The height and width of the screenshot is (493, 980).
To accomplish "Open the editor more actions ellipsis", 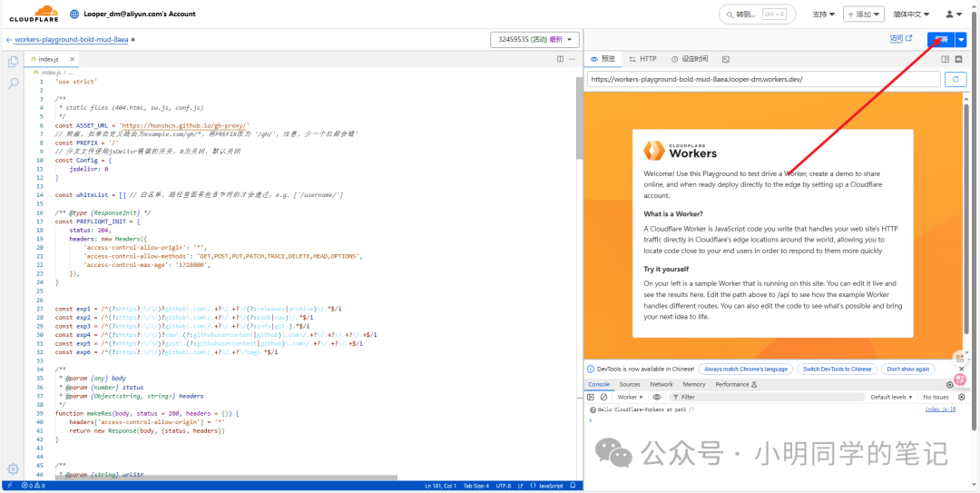I will click(x=572, y=59).
